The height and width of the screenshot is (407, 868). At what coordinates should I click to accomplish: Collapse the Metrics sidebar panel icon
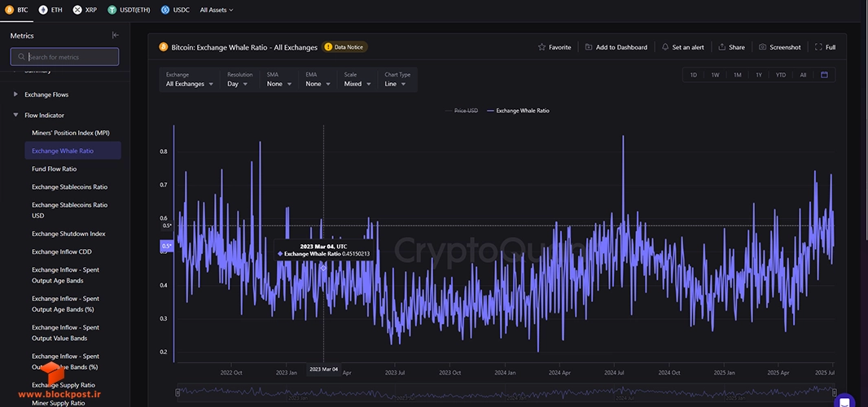[115, 35]
